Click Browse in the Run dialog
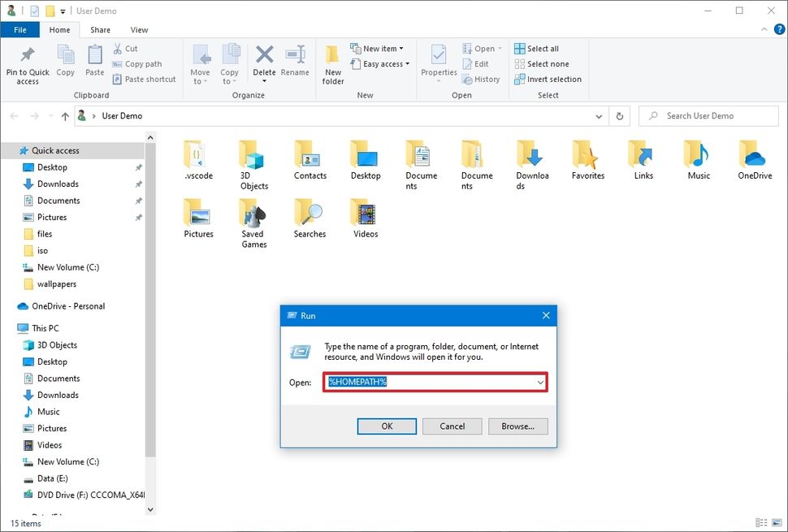 click(517, 426)
